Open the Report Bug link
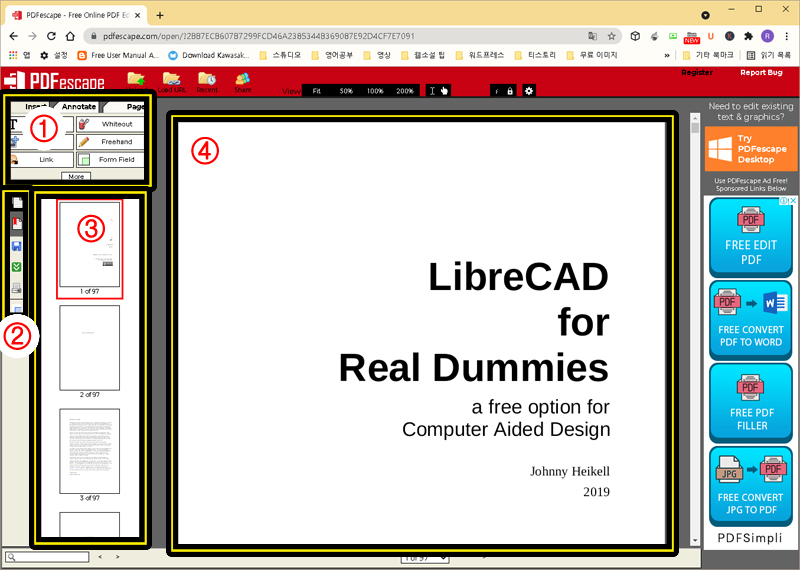This screenshot has height=570, width=800. [x=761, y=72]
